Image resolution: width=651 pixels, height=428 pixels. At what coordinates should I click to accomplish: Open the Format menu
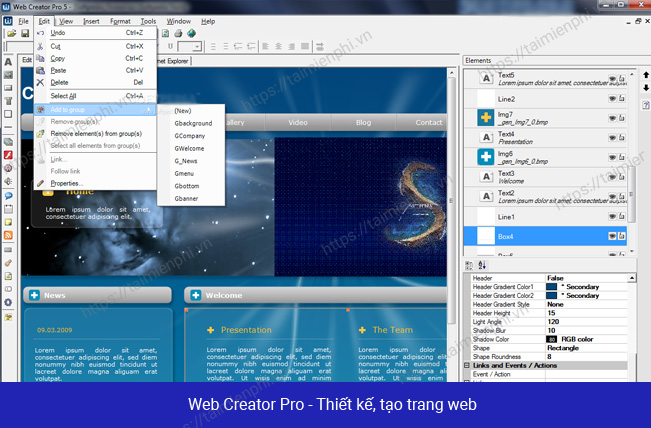(x=120, y=21)
